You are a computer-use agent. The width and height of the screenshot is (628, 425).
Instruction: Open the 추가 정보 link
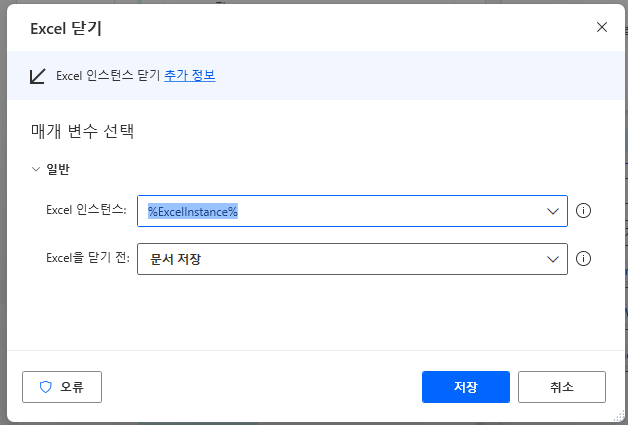coord(190,75)
